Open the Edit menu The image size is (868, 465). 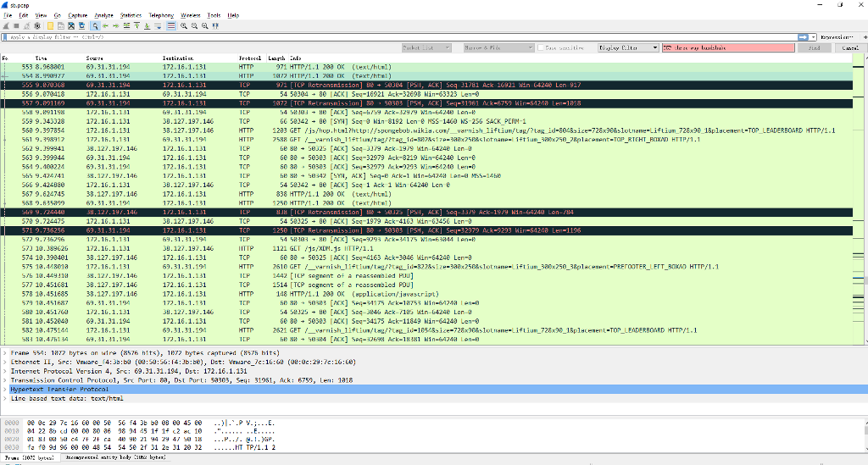(23, 15)
